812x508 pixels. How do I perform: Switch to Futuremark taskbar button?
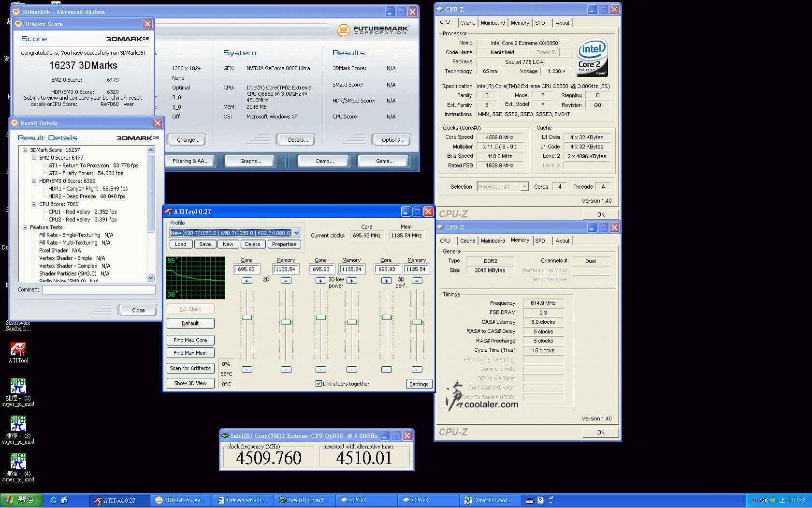pyautogui.click(x=243, y=500)
